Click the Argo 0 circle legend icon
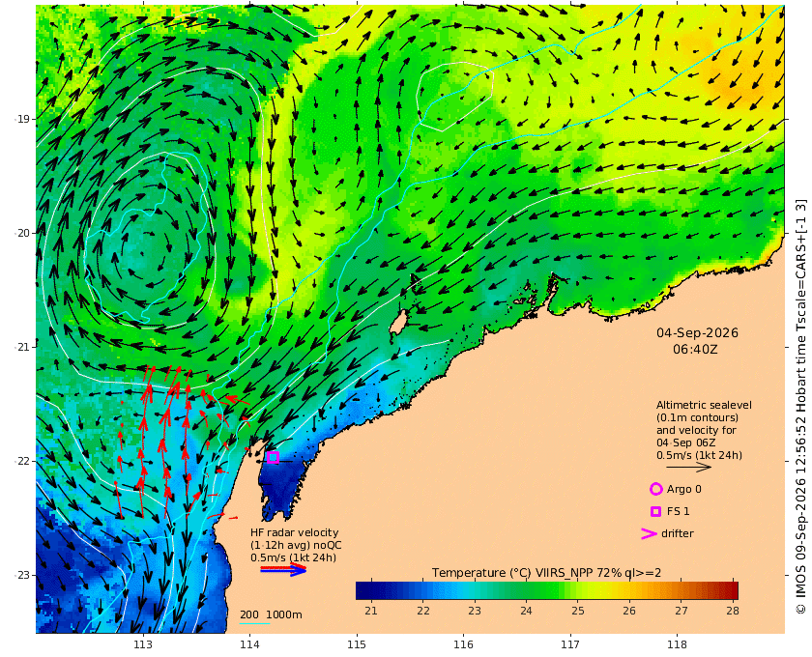Image resolution: width=812 pixels, height=657 pixels. click(655, 489)
